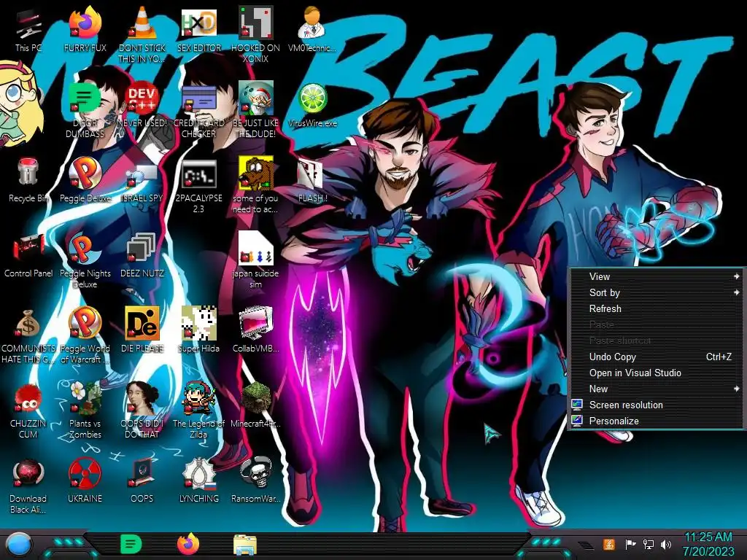This screenshot has height=560, width=747.
Task: Open green chat app in taskbar
Action: tap(131, 544)
